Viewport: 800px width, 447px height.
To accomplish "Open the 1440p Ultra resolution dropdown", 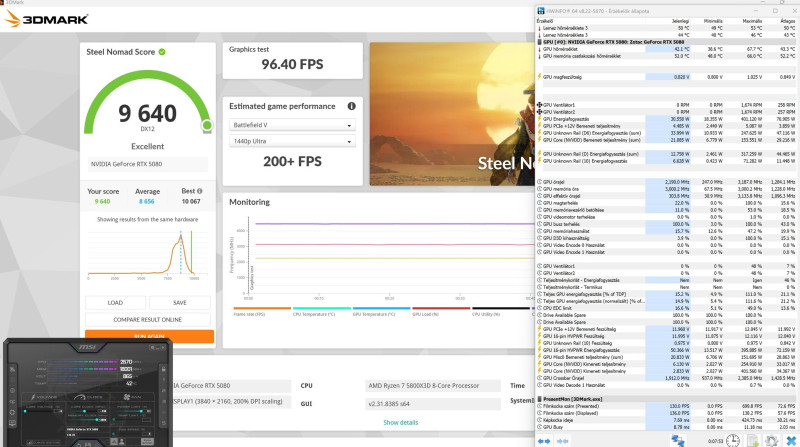I will pos(292,141).
